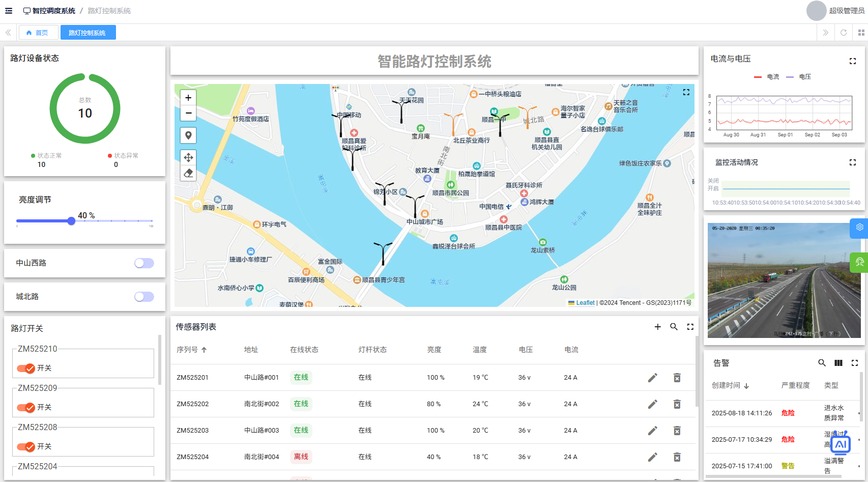Open alarm dated 2025-08-18 14:11:26
The image size is (868, 482).
pos(783,413)
